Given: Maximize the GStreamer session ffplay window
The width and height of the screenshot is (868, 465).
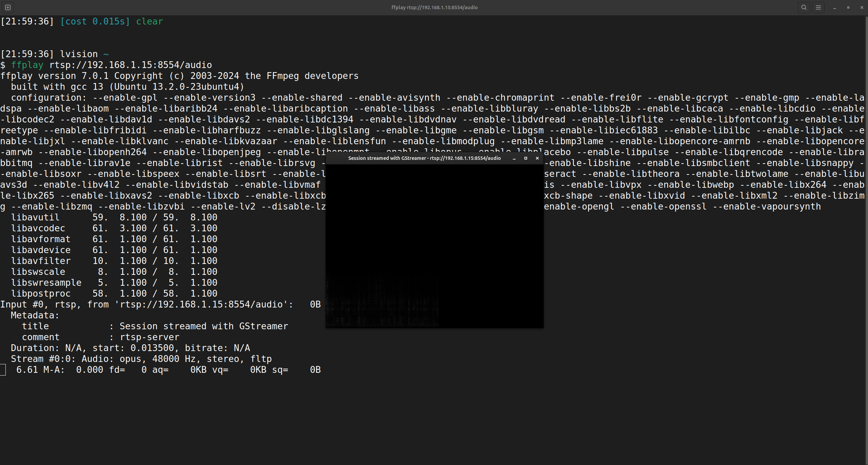Looking at the screenshot, I should coord(526,158).
